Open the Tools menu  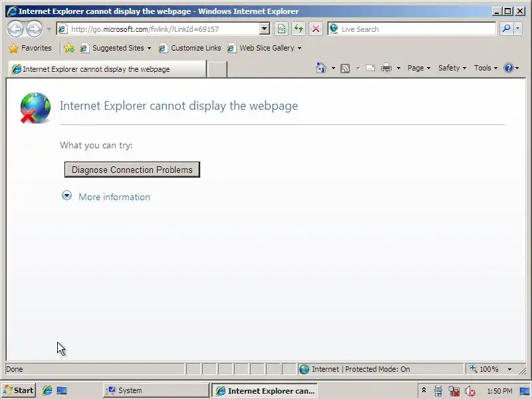485,68
